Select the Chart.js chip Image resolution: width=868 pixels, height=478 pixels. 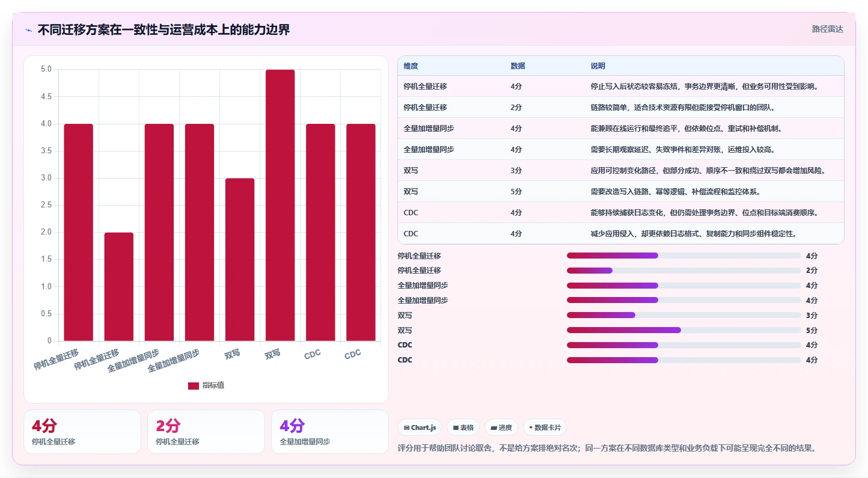(x=420, y=427)
